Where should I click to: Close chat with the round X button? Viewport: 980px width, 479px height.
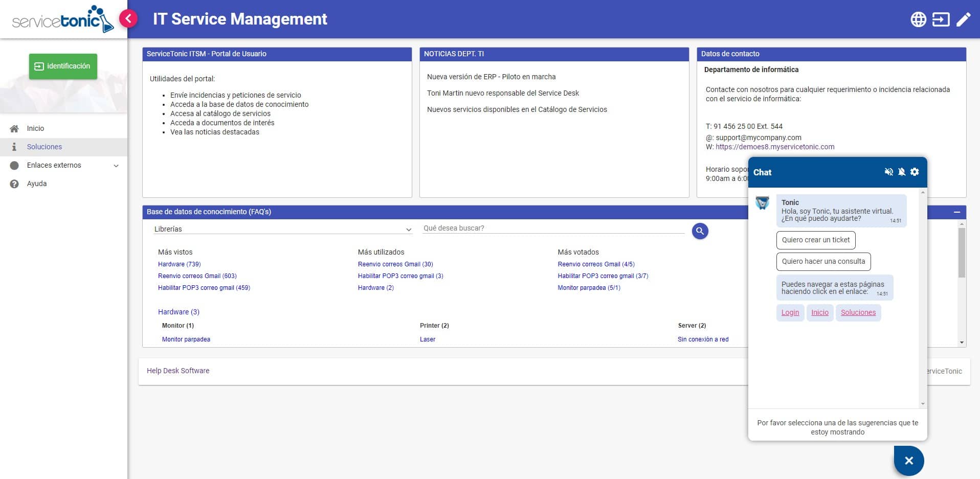click(x=909, y=461)
